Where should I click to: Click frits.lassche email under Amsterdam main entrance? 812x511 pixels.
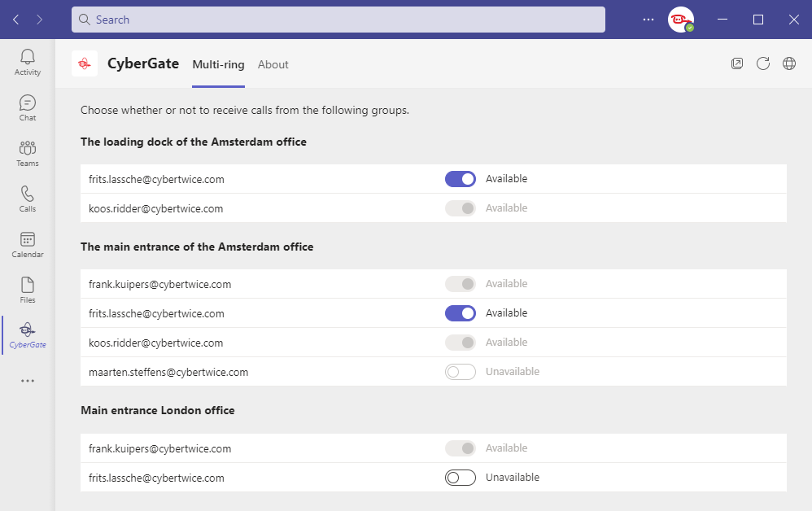(156, 314)
